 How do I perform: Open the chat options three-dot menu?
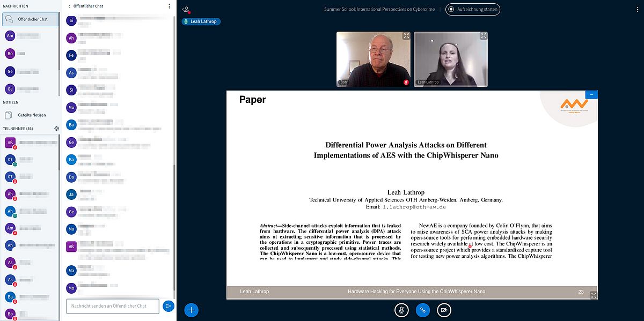coord(170,6)
